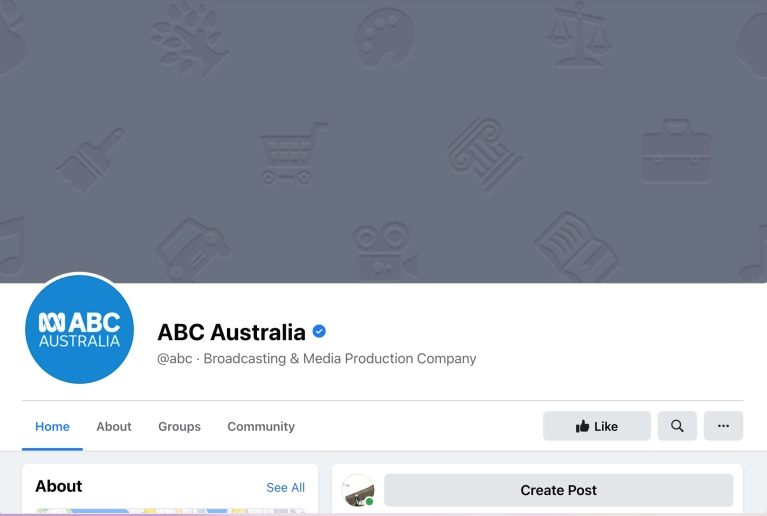This screenshot has height=516, width=767.
Task: Click the @abc Broadcasting & Media Production Company text
Action: pos(316,359)
